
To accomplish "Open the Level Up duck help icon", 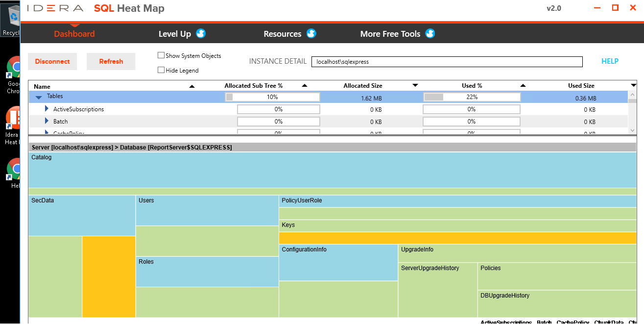I will [x=200, y=34].
